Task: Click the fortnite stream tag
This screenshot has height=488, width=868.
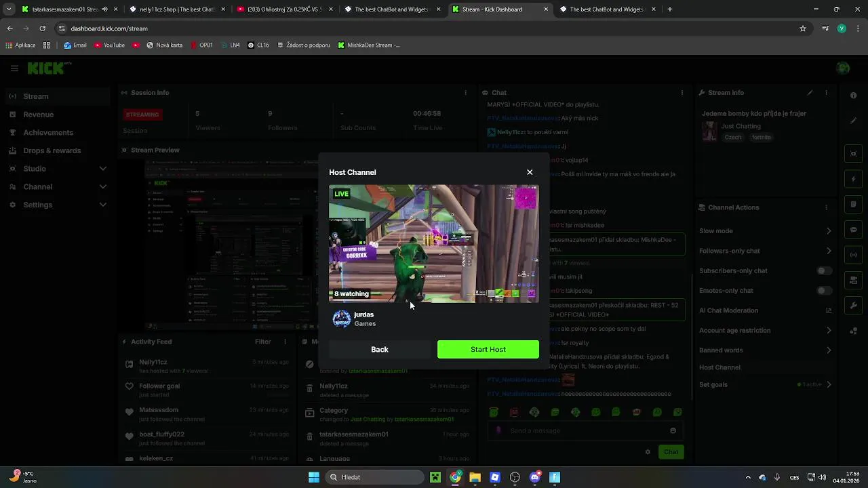Action: coord(762,137)
